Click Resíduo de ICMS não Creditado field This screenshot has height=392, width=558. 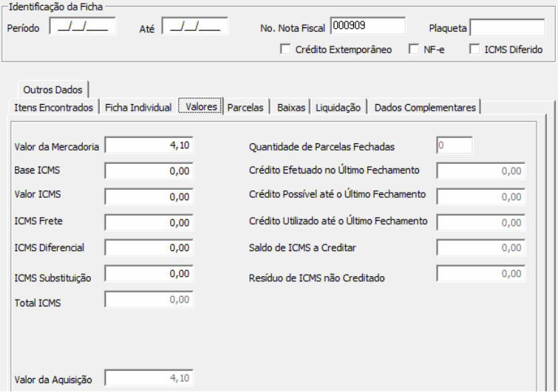click(x=481, y=274)
